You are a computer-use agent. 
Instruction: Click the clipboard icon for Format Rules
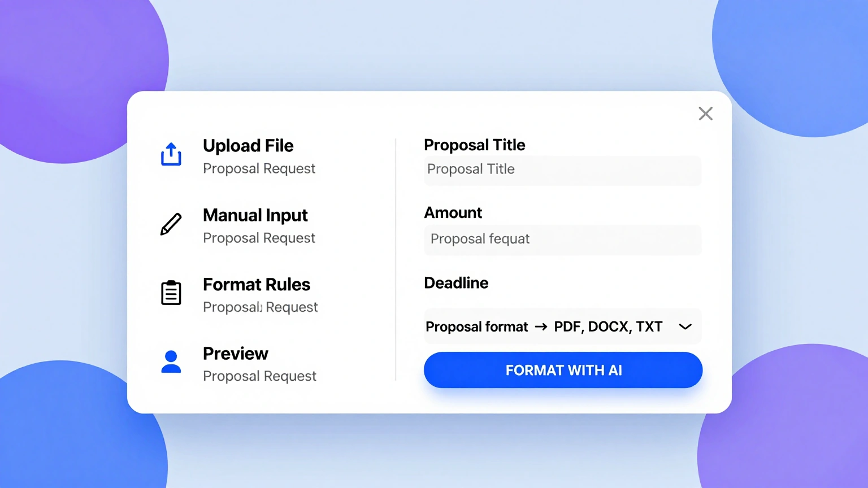171,293
